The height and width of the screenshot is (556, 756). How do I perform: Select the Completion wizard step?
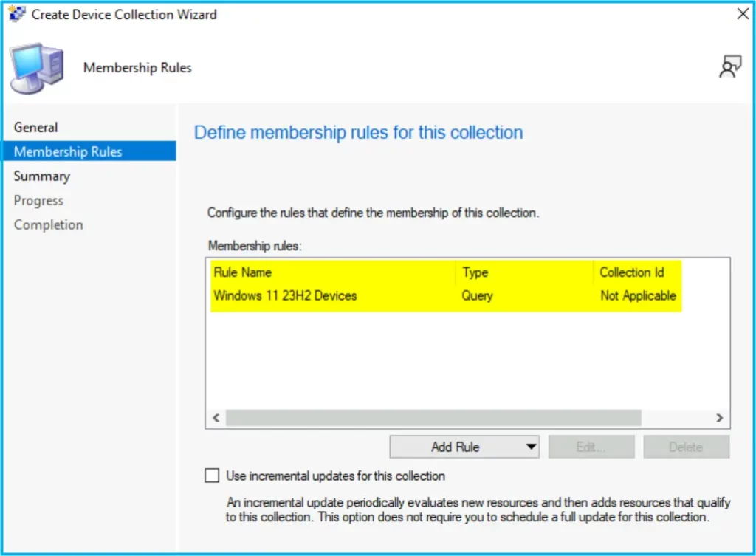(48, 224)
